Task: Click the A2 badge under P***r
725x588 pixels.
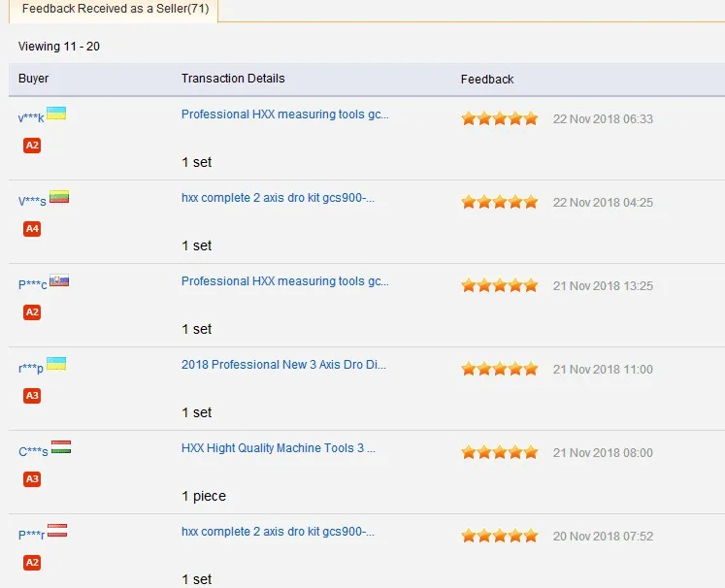Action: click(x=32, y=563)
